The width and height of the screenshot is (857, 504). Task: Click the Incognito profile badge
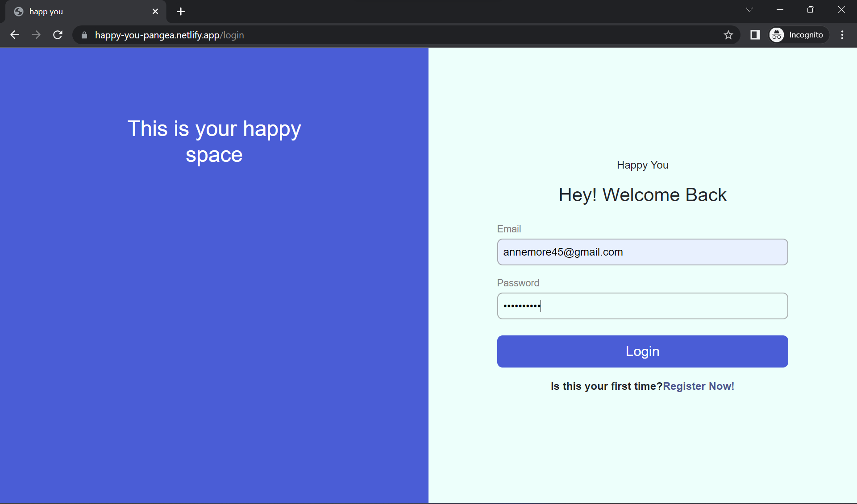[x=798, y=35]
